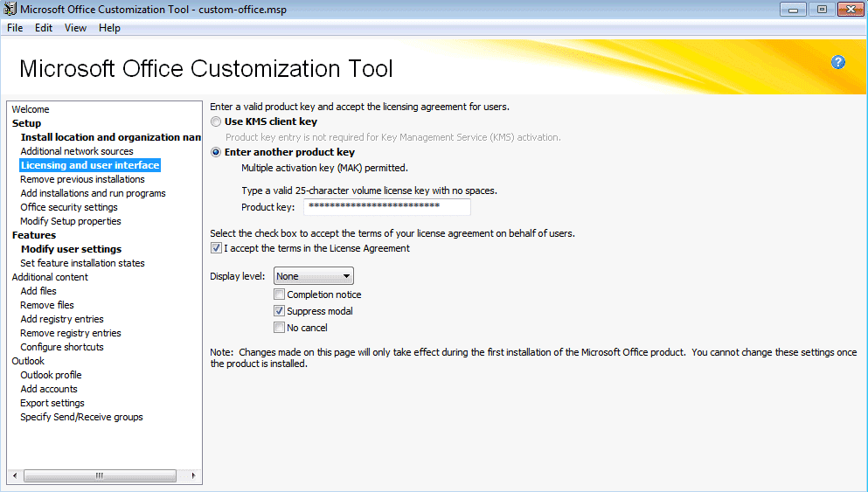
Task: Select the Outlook section heading
Action: click(x=28, y=361)
